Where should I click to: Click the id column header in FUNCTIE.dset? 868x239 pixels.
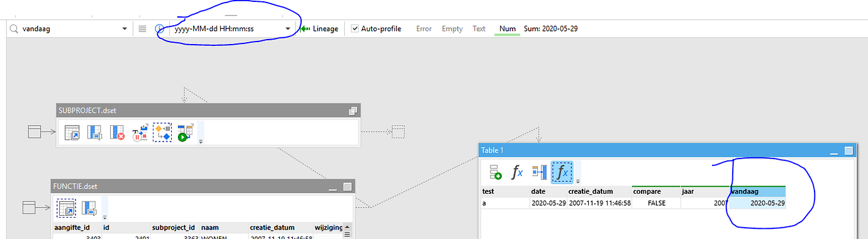pyautogui.click(x=126, y=228)
